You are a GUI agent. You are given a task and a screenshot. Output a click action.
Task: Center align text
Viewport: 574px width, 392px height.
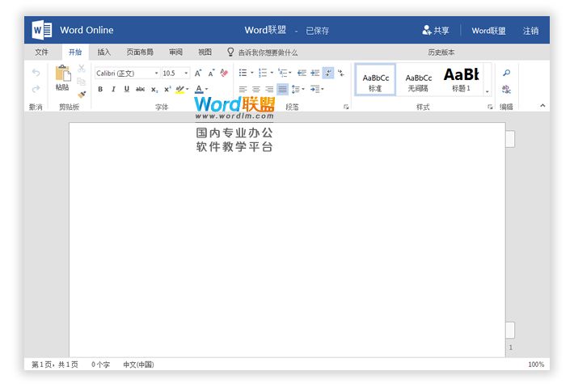coord(256,89)
